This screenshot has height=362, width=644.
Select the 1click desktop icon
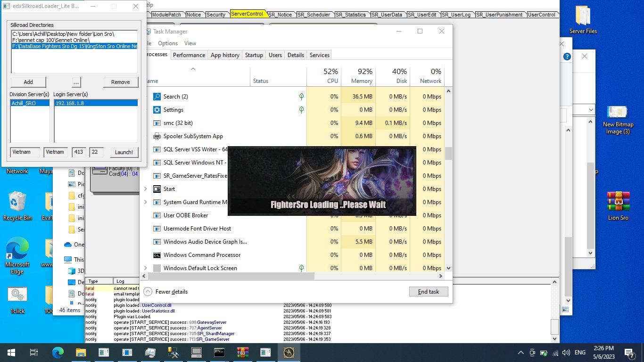tap(17, 301)
